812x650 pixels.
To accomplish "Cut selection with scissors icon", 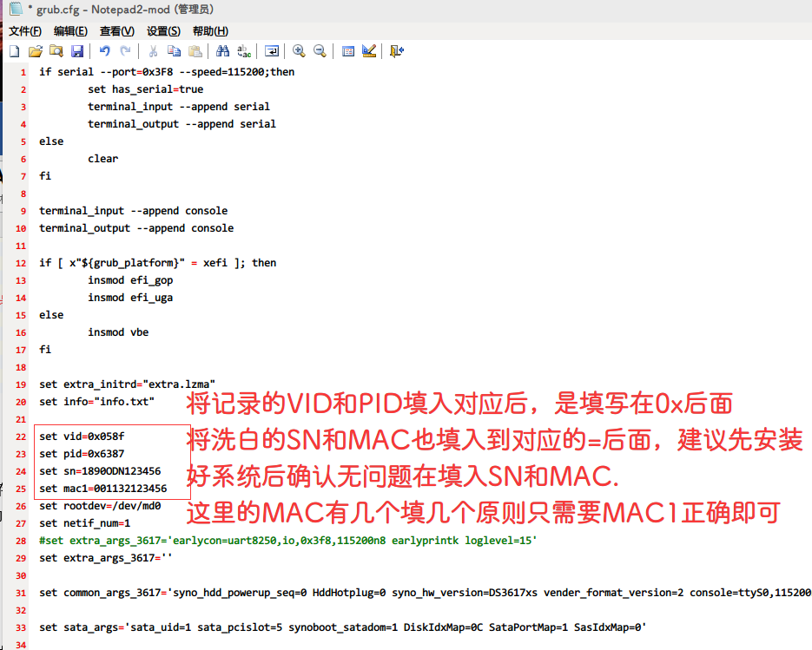I will click(x=153, y=51).
